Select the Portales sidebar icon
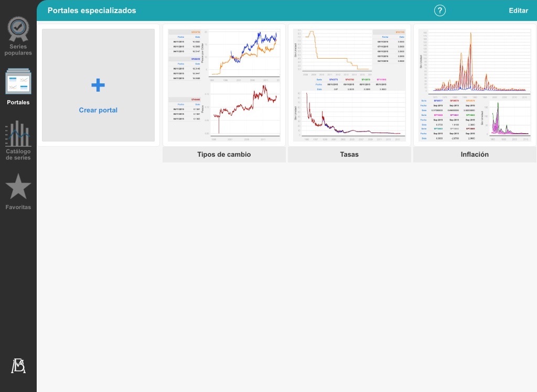This screenshot has height=392, width=537. click(x=18, y=81)
